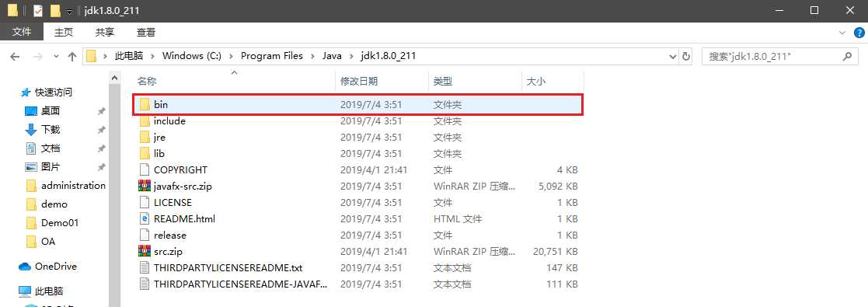Sort by 类型 column header
This screenshot has height=307, width=868.
click(443, 82)
